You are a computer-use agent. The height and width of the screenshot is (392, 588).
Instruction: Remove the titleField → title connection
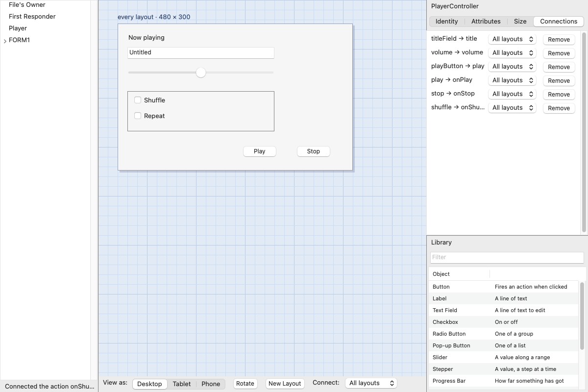point(559,40)
